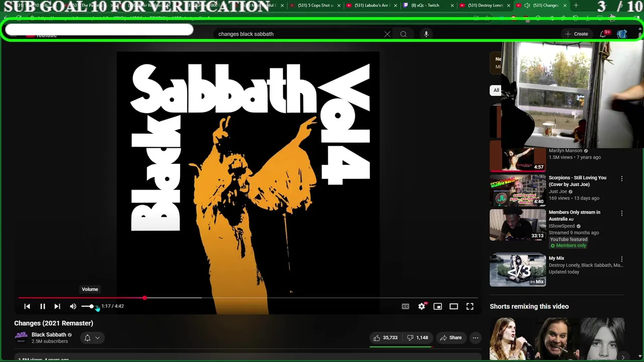Image resolution: width=644 pixels, height=362 pixels.
Task: Click into the YouTube search box
Action: [297, 34]
